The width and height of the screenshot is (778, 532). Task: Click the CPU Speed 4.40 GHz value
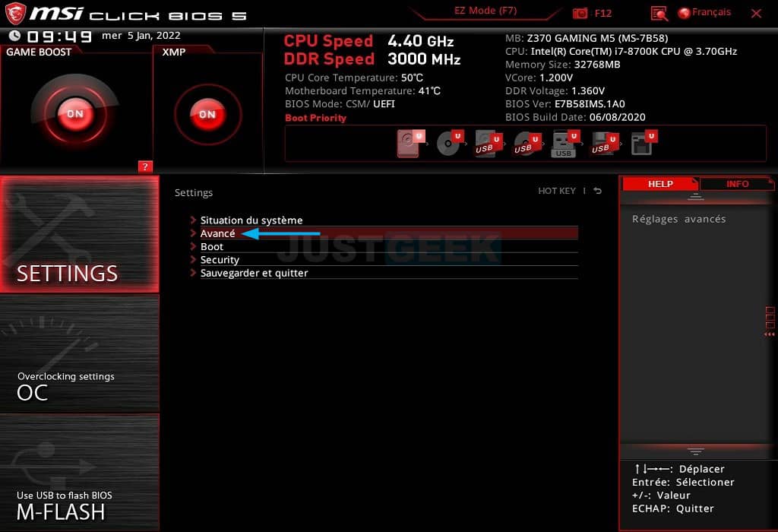pos(420,41)
